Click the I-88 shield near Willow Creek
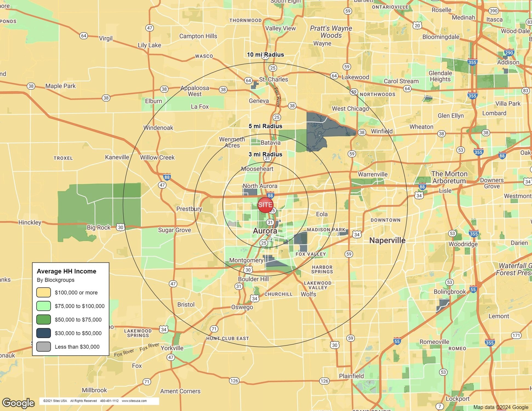The image size is (532, 411). (x=167, y=177)
